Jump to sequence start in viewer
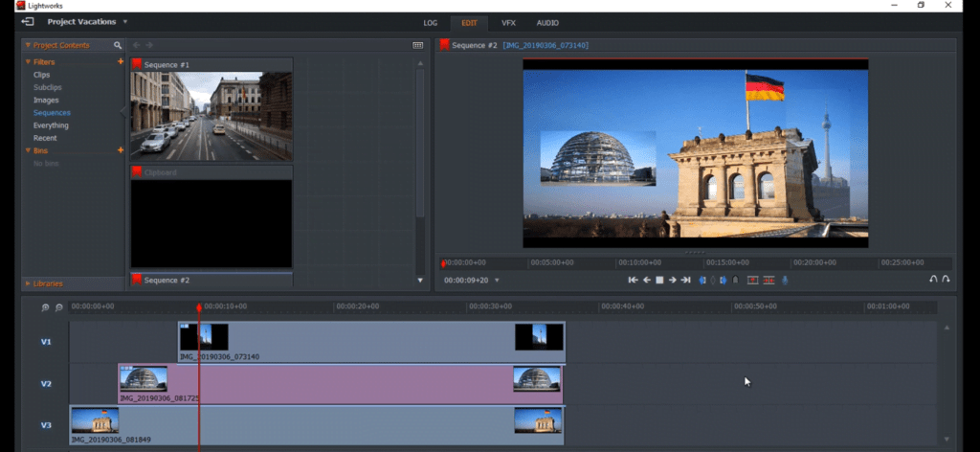The image size is (980, 452). (633, 280)
